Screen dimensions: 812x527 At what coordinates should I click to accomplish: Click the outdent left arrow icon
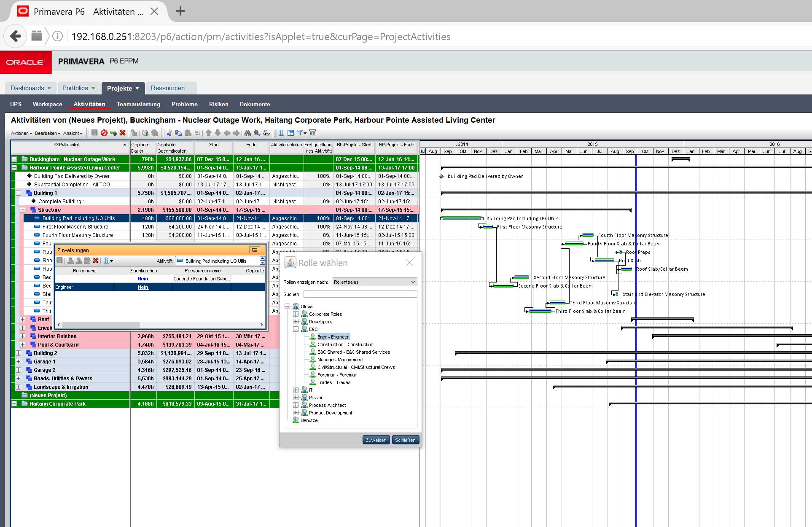pyautogui.click(x=227, y=133)
